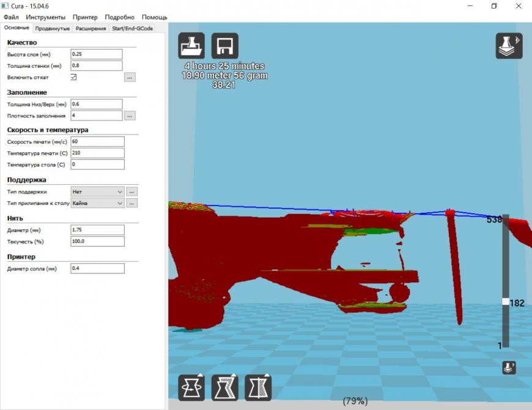Screen dimensions: 532x410
Task: Click the Скорость печати input field
Action: [97, 141]
